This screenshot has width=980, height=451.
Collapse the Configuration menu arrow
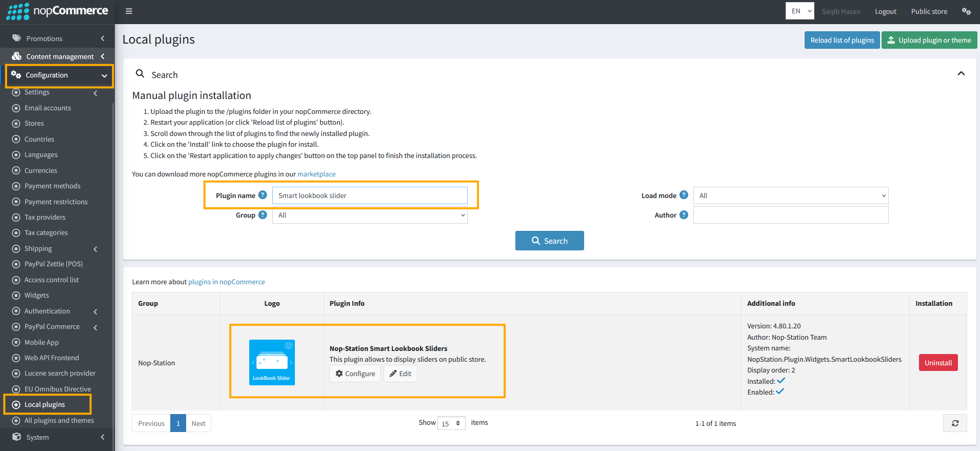[105, 75]
